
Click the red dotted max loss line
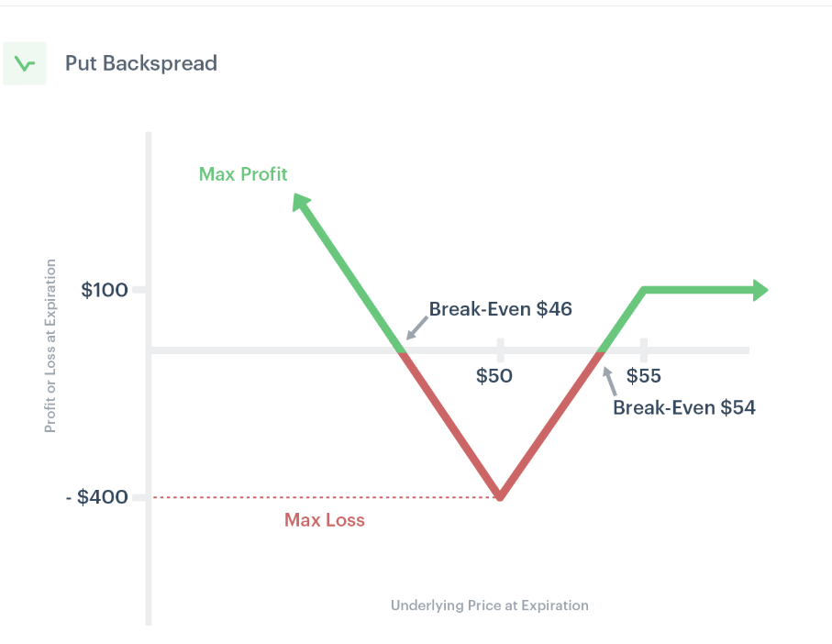pyautogui.click(x=325, y=497)
